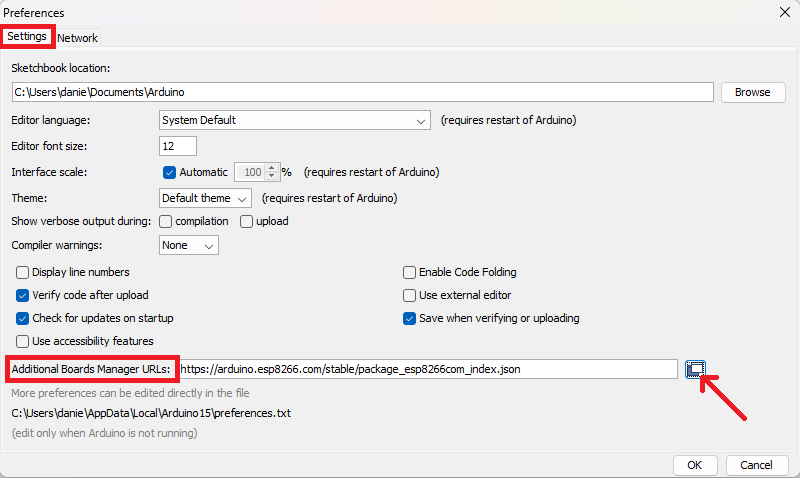This screenshot has height=478, width=800.
Task: Click the Editor language label
Action: click(51, 120)
